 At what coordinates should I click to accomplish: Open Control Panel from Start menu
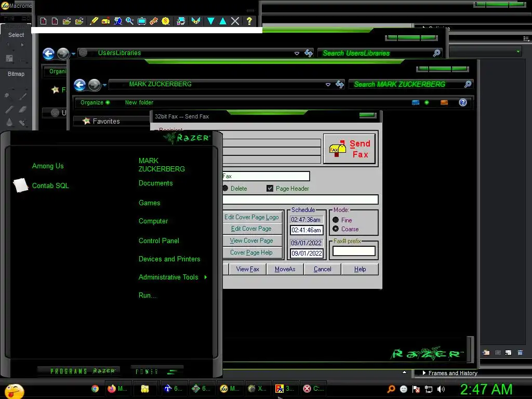click(159, 241)
